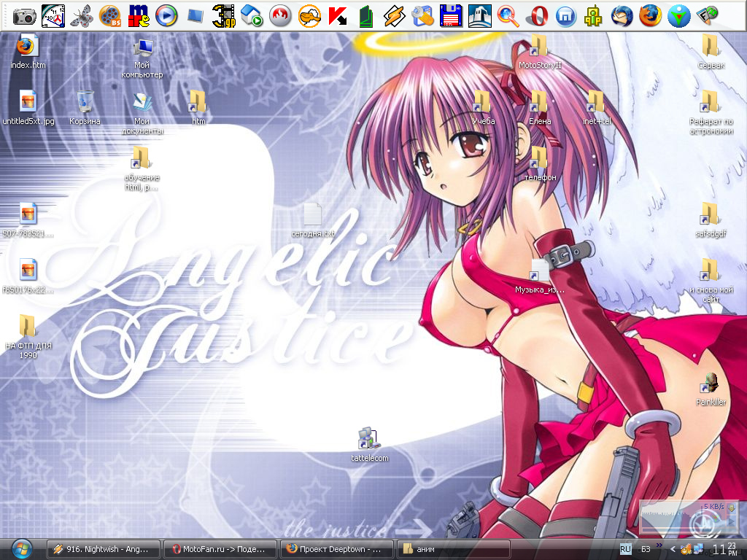Toggle the RU language indicator
The image size is (747, 560).
coord(625,549)
